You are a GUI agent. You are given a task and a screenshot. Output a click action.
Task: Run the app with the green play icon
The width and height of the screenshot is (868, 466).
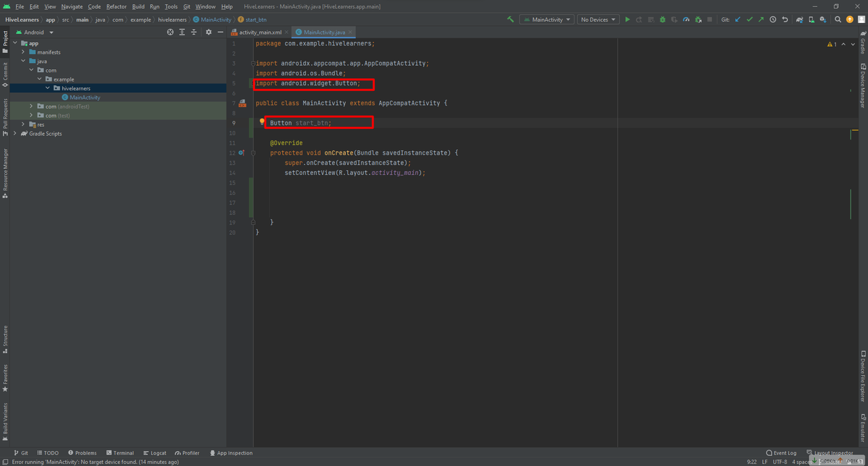point(627,20)
